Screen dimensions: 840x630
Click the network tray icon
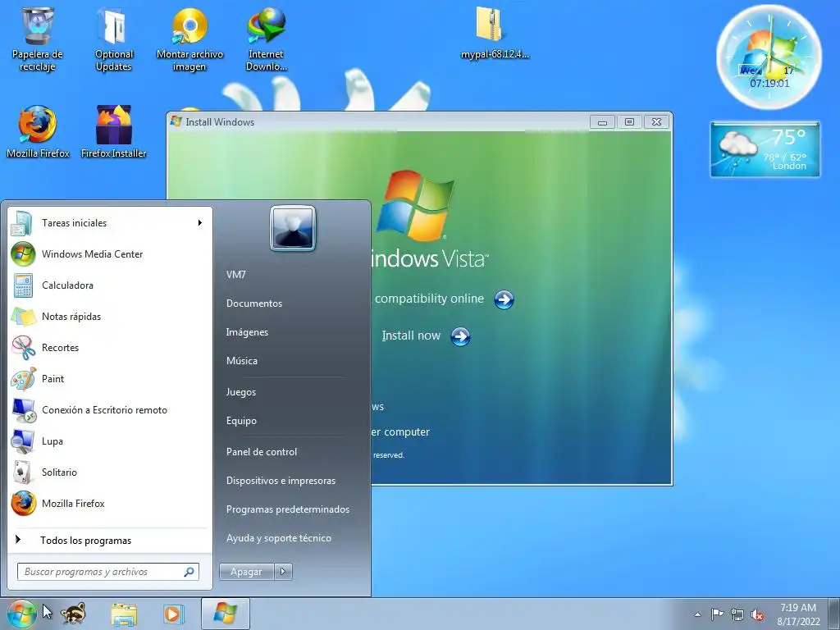tap(737, 614)
